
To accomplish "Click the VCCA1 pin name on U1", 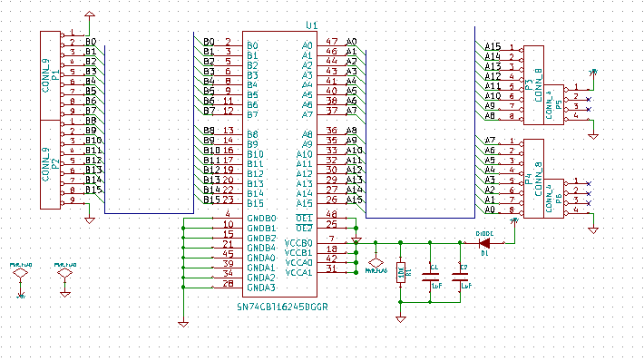I will pos(299,272).
